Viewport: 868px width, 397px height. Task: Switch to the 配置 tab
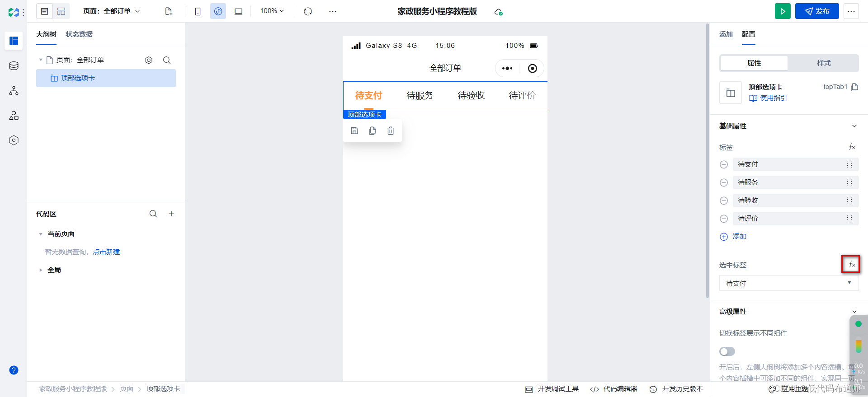coord(749,34)
